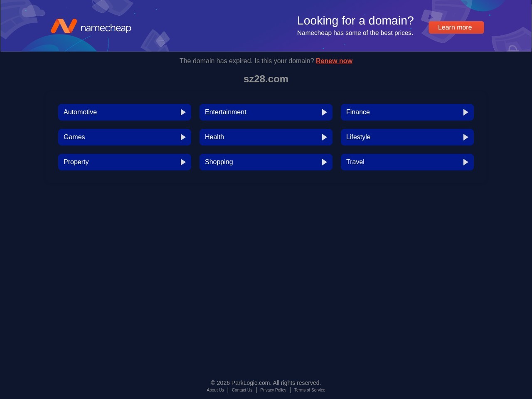Viewport: 532px width, 399px height.
Task: Click the 'Looking for a domain?' headline
Action: tap(355, 20)
